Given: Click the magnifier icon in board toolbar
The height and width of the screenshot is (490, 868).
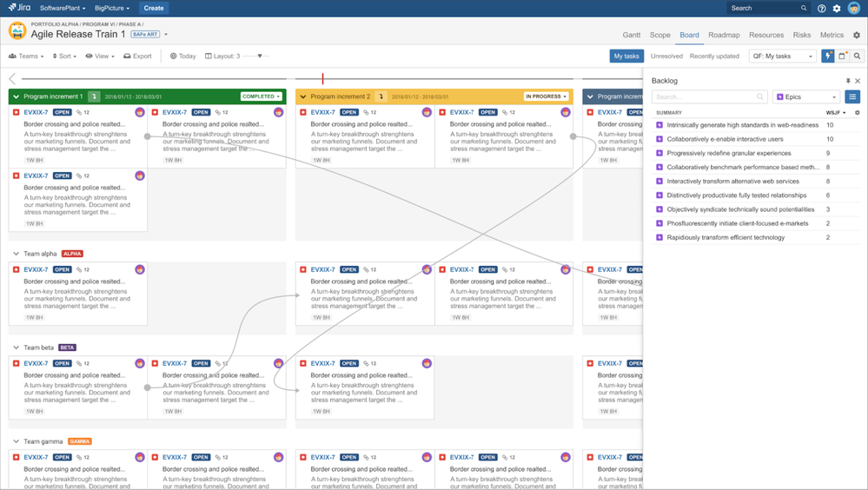Looking at the screenshot, I should 857,56.
